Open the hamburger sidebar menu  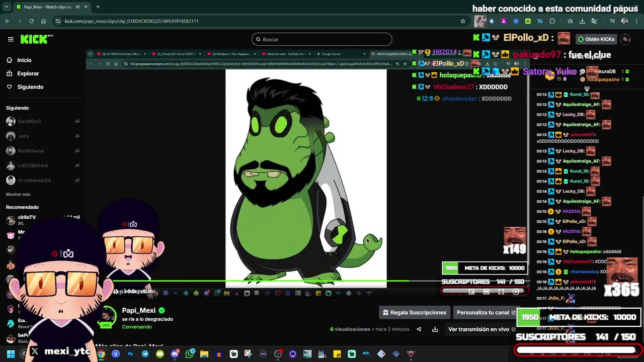tap(11, 39)
